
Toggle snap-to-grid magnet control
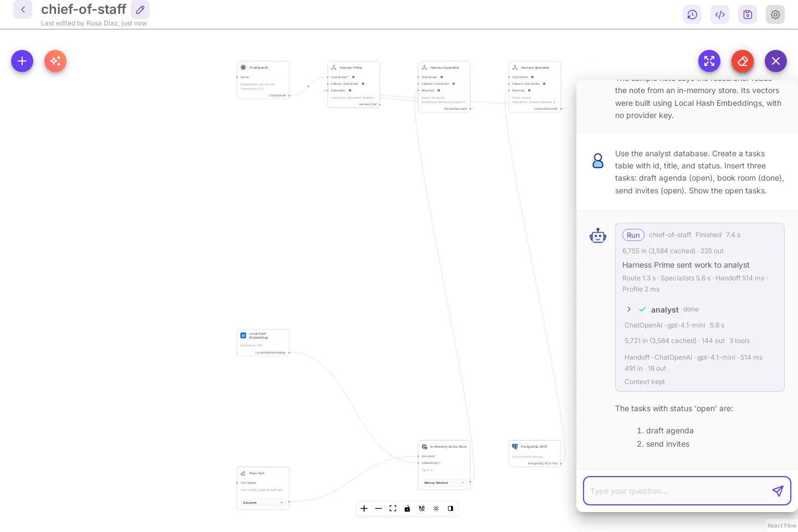tap(422, 508)
